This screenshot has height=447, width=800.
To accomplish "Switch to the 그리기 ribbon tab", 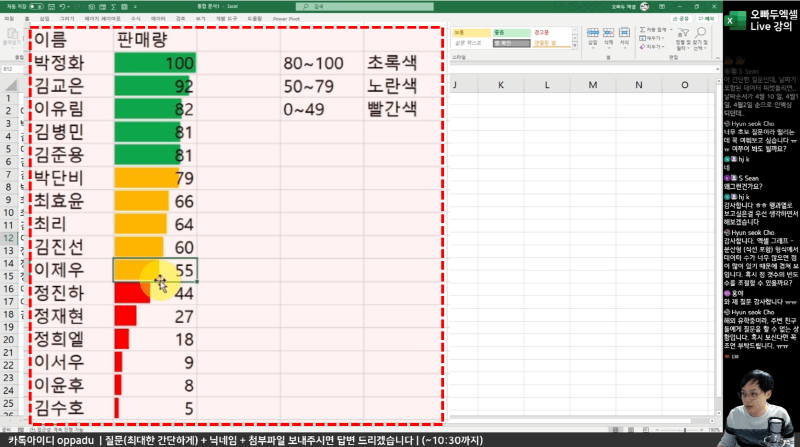I will (x=67, y=19).
